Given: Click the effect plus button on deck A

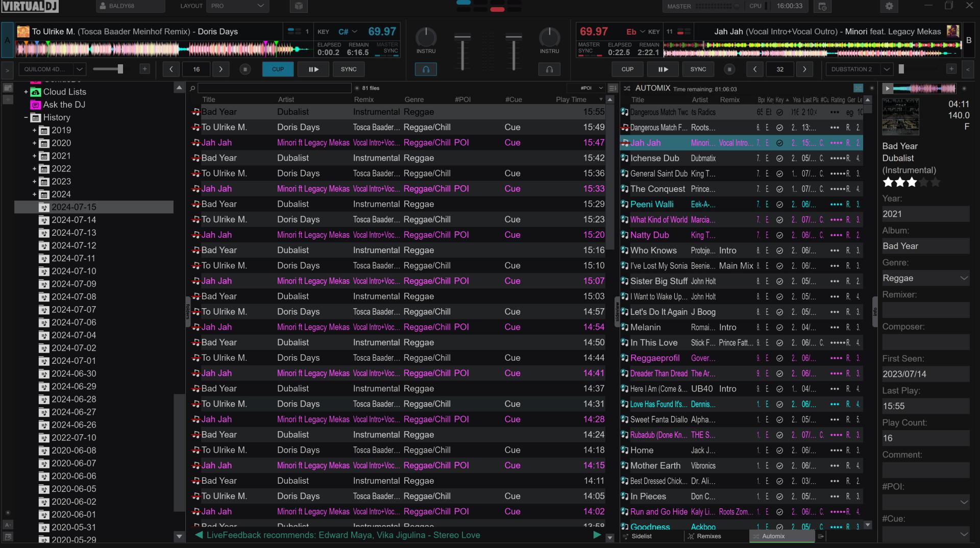Looking at the screenshot, I should click(x=144, y=69).
